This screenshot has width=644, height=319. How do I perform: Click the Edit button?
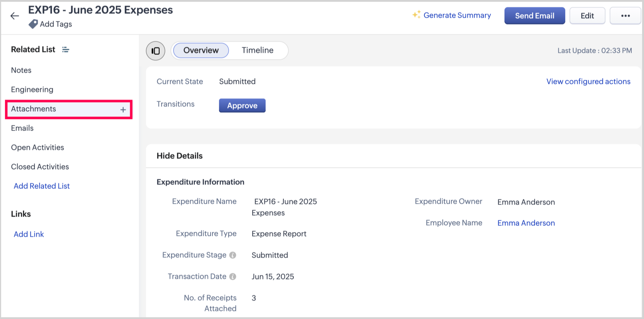pos(587,16)
